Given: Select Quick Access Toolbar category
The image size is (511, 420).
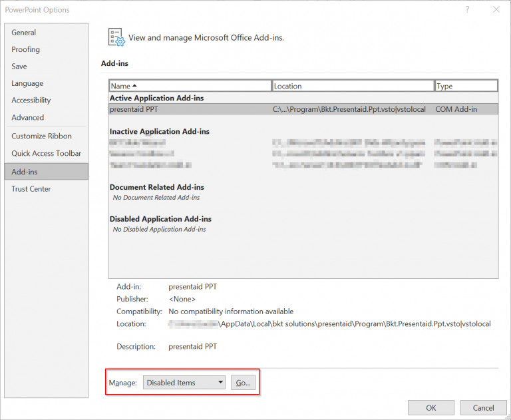Looking at the screenshot, I should [47, 153].
